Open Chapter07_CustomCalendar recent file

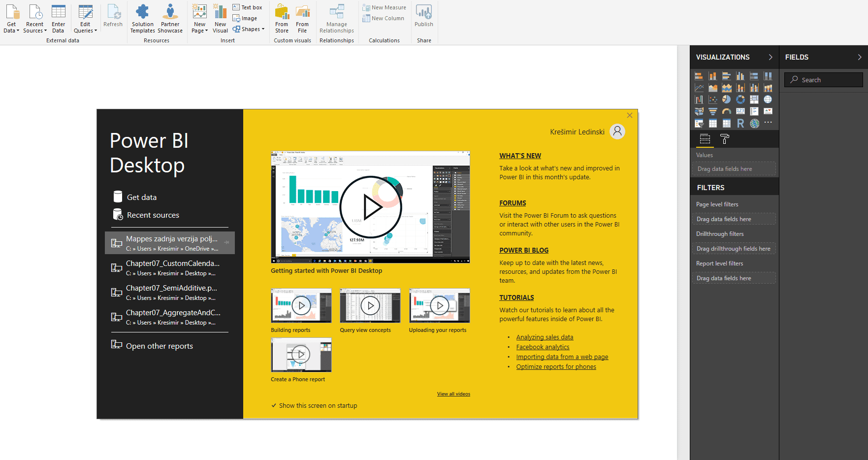coord(170,267)
